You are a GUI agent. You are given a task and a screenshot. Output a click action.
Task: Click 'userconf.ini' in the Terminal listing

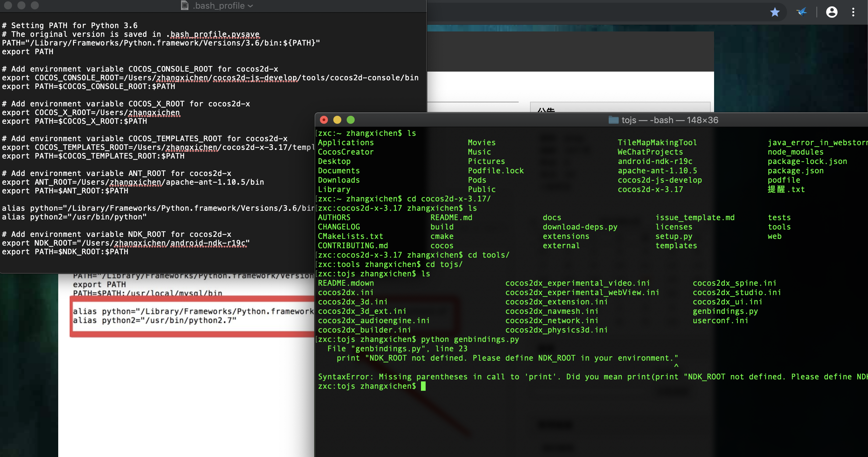720,321
